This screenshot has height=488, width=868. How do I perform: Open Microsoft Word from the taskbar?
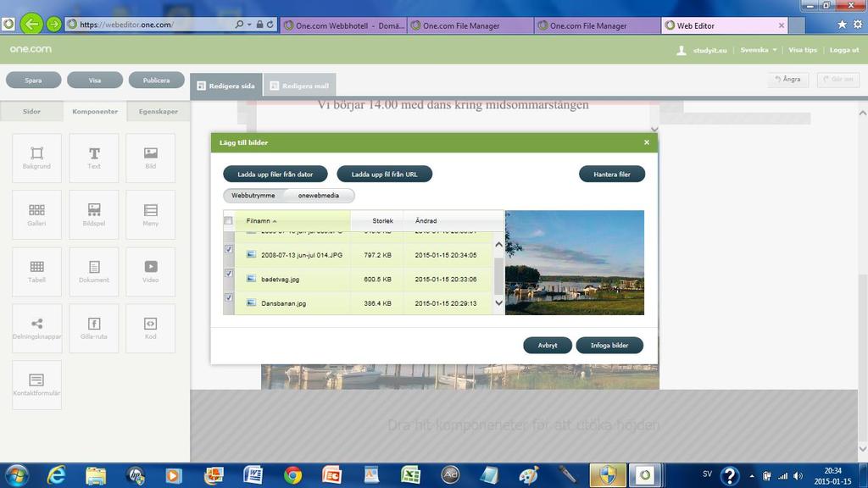click(253, 475)
